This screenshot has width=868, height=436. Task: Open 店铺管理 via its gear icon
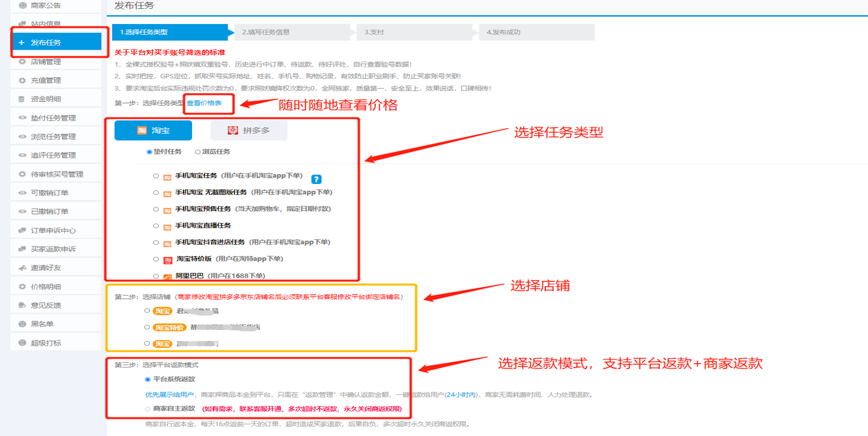tap(22, 61)
